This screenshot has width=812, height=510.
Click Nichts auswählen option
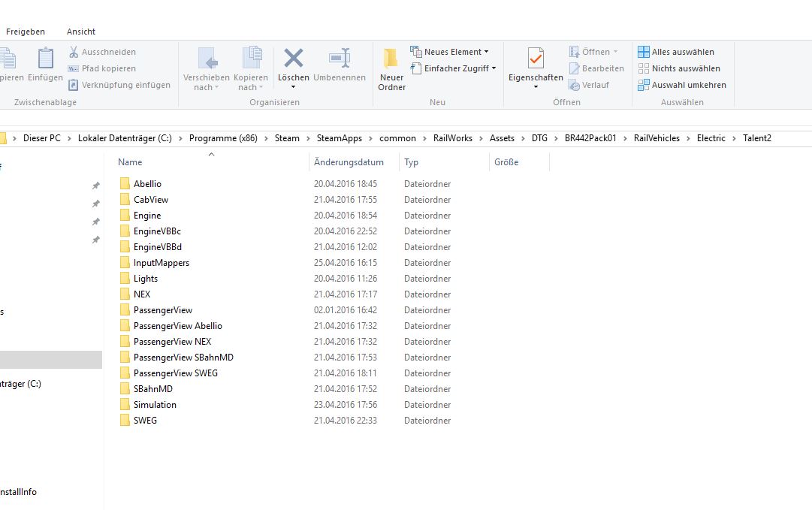coord(679,68)
